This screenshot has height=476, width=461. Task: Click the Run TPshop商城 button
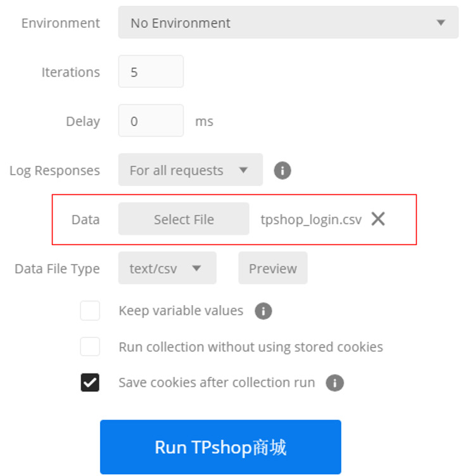220,447
